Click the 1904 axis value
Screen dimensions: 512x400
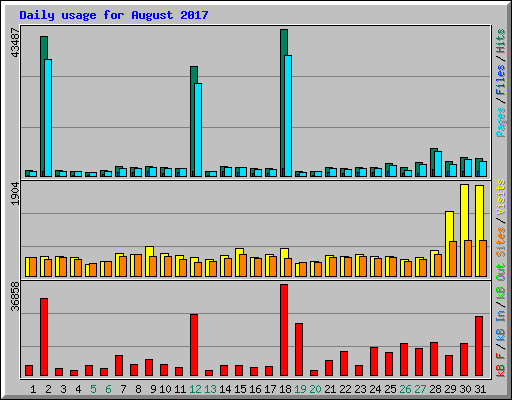pyautogui.click(x=15, y=194)
